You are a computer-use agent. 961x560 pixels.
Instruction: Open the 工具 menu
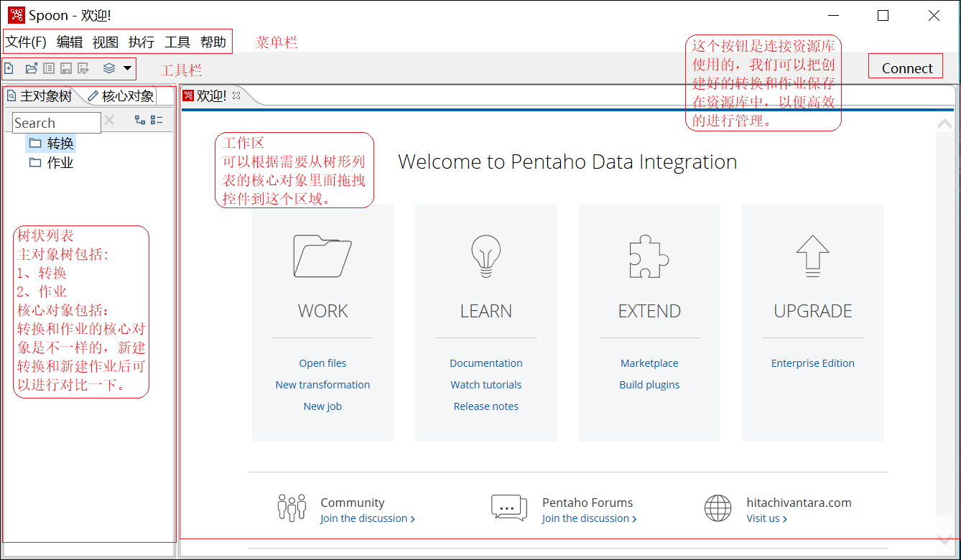tap(177, 42)
